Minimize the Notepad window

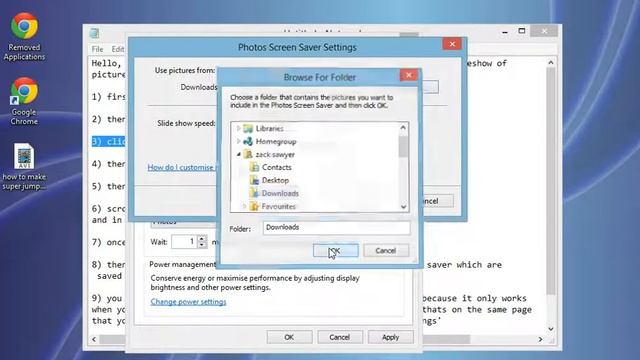505,31
